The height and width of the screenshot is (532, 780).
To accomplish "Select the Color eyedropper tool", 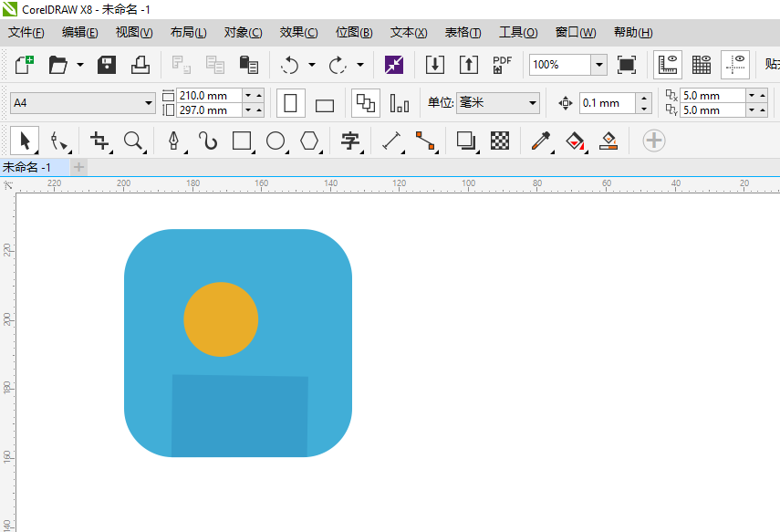I will click(541, 141).
